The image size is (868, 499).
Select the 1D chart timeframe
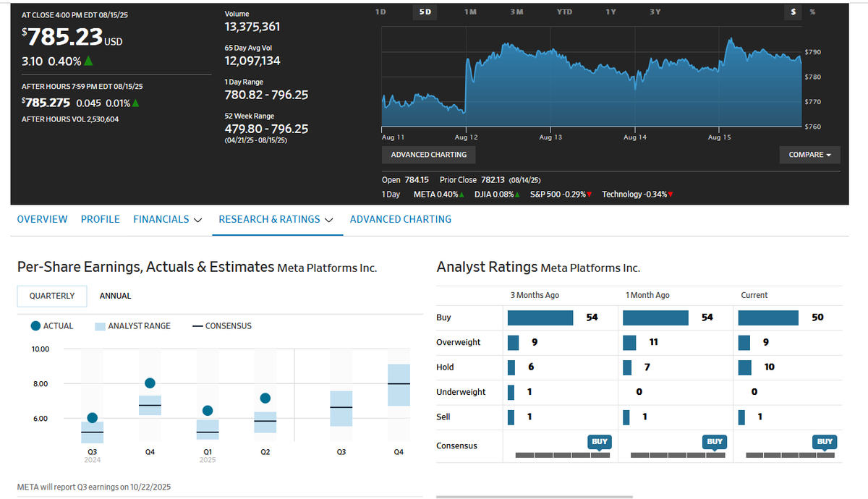380,12
